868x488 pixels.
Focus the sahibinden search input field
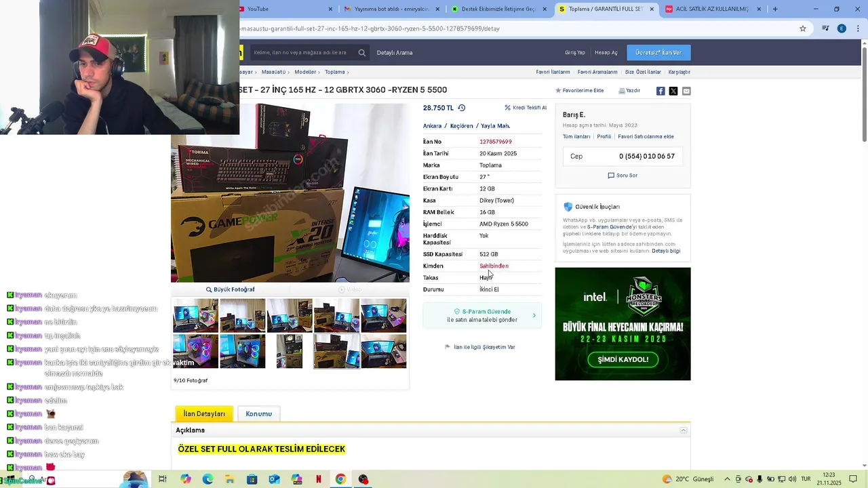point(302,52)
